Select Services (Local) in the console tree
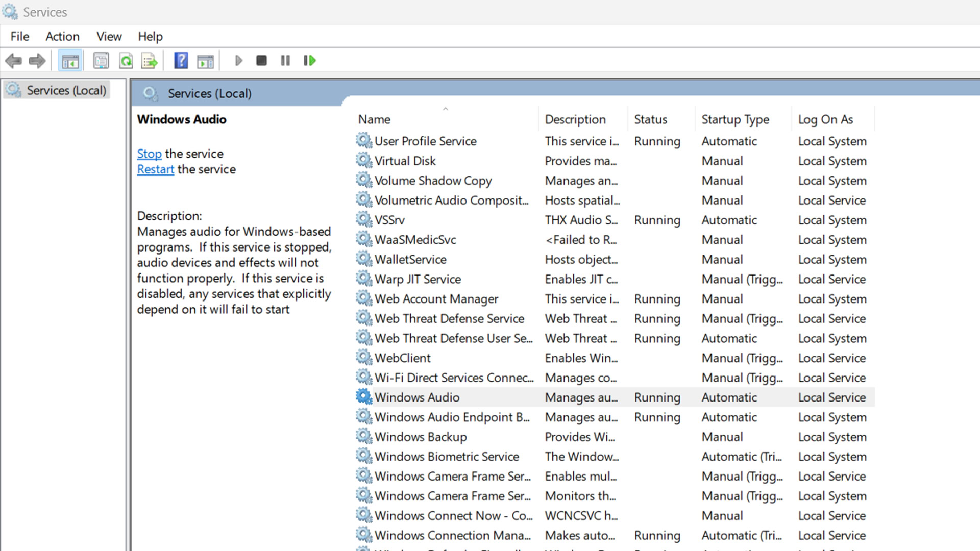This screenshot has width=980, height=551. [x=66, y=90]
